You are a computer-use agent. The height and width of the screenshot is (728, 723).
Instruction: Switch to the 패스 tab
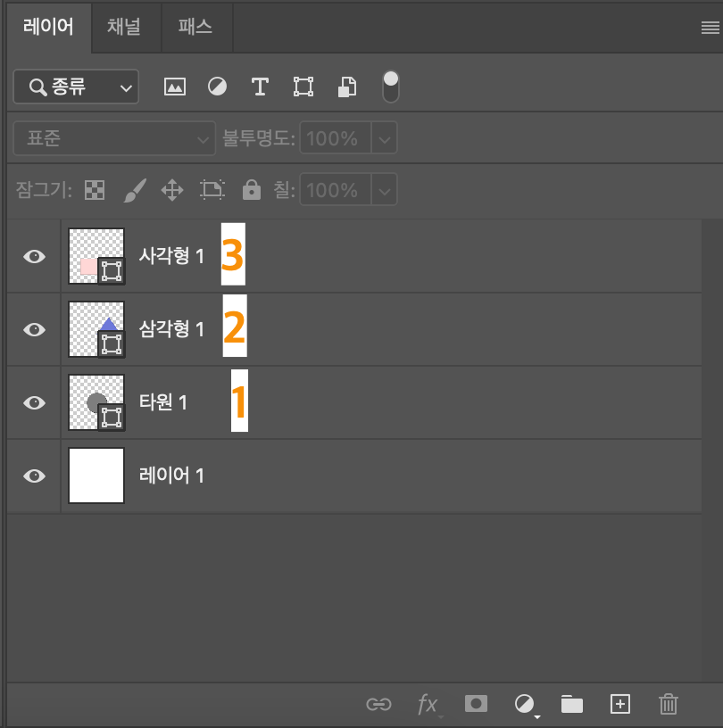pyautogui.click(x=195, y=27)
